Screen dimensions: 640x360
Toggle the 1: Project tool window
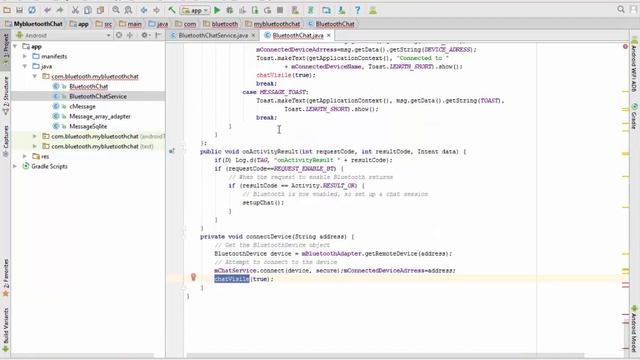coord(6,50)
